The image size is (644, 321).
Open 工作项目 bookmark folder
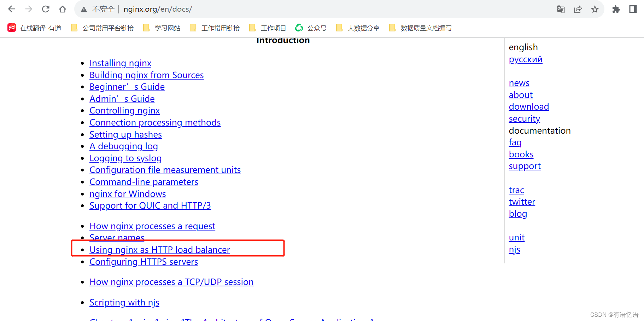click(x=268, y=28)
